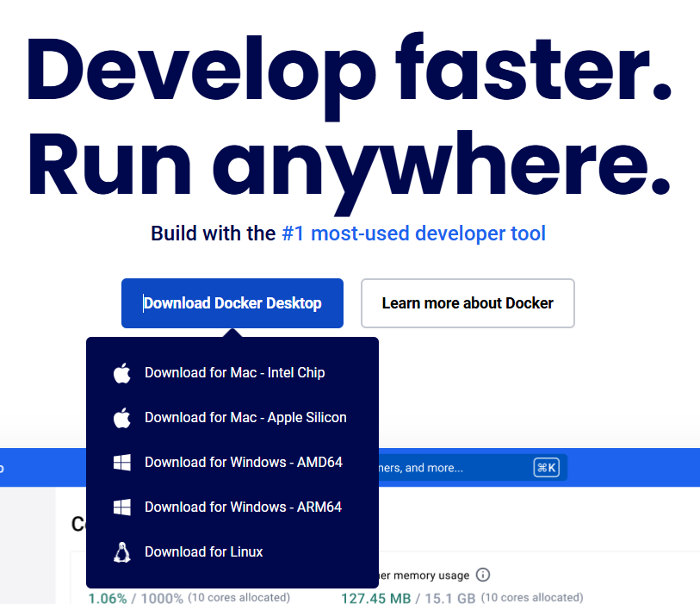Click Apple icon beside Apple Silicon option

click(x=122, y=417)
